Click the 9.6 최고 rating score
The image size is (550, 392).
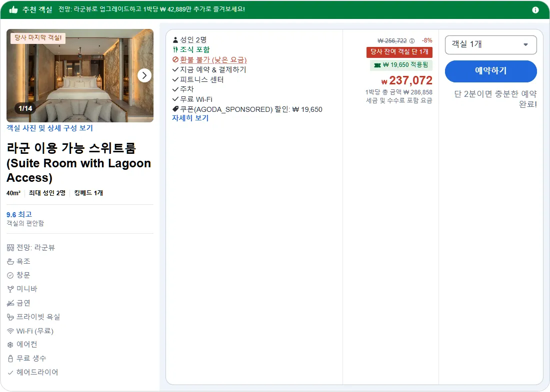[x=19, y=214]
